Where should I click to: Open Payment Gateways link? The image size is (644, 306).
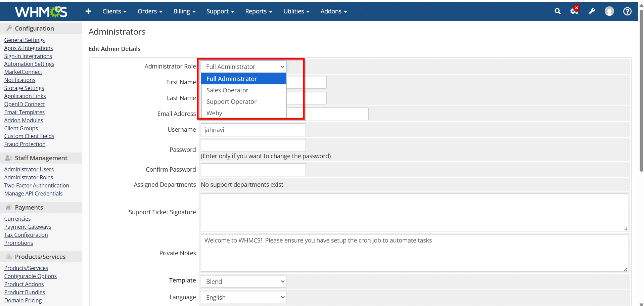click(x=28, y=227)
